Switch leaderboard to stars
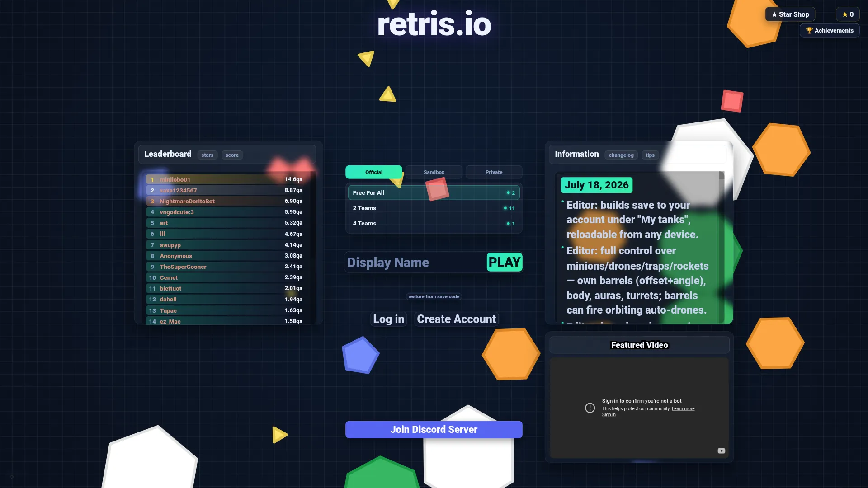Viewport: 868px width, 488px height. coord(207,155)
